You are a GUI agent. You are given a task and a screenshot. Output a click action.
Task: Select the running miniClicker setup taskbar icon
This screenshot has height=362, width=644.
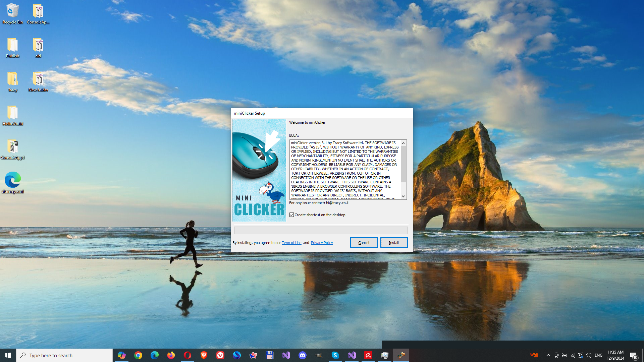401,355
